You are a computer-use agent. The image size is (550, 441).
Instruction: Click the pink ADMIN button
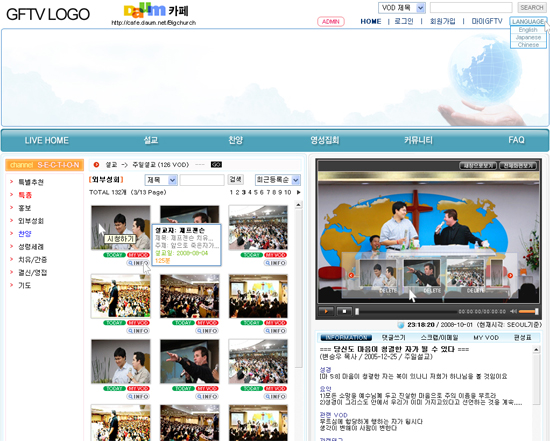331,22
